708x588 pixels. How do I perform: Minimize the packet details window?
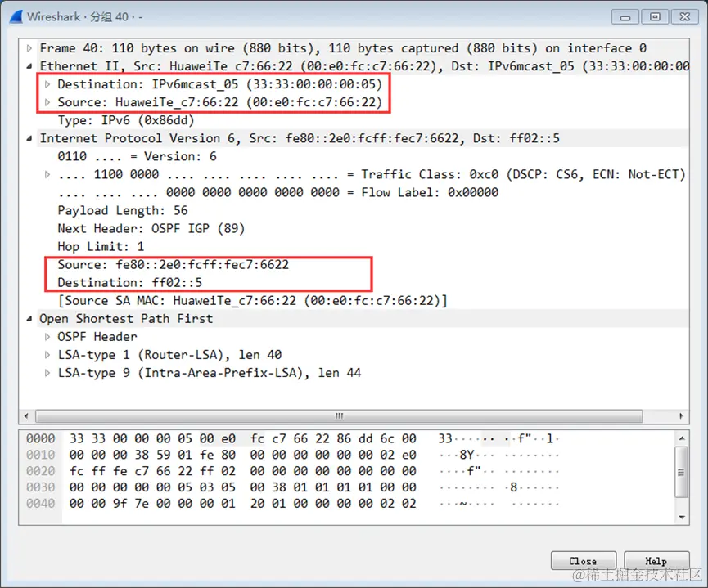pos(625,17)
